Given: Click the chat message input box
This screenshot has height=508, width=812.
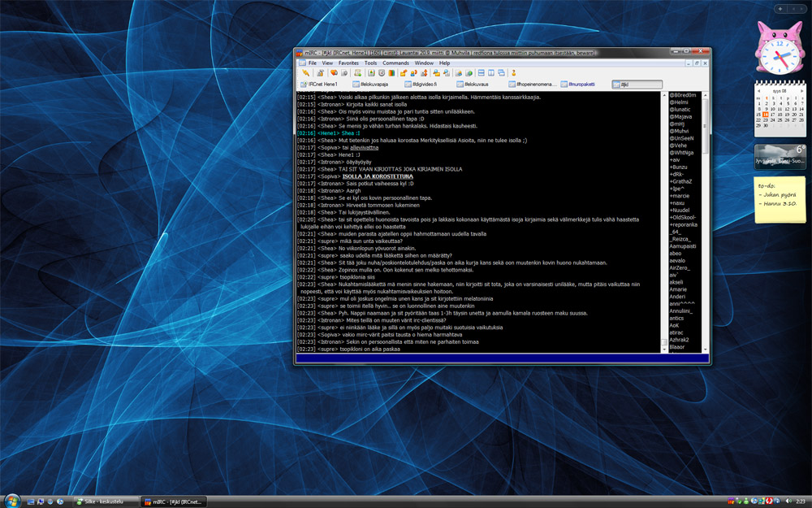Looking at the screenshot, I should coord(502,358).
